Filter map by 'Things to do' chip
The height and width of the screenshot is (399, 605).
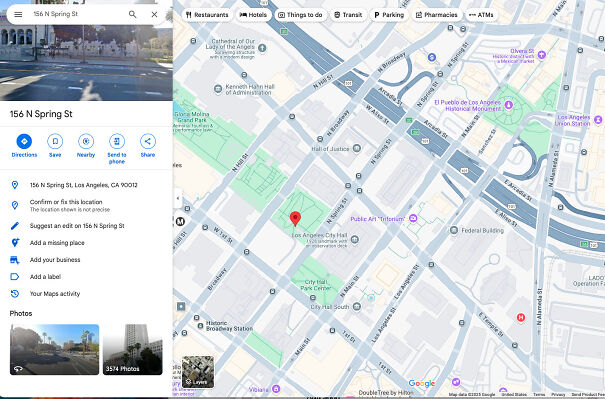click(301, 15)
